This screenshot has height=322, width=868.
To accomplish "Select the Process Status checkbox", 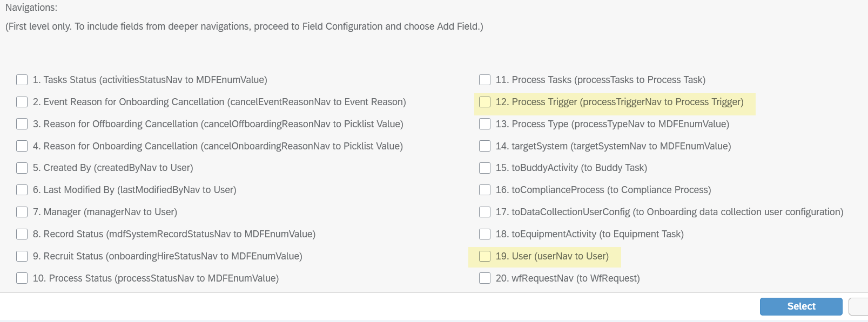I will click(x=22, y=278).
